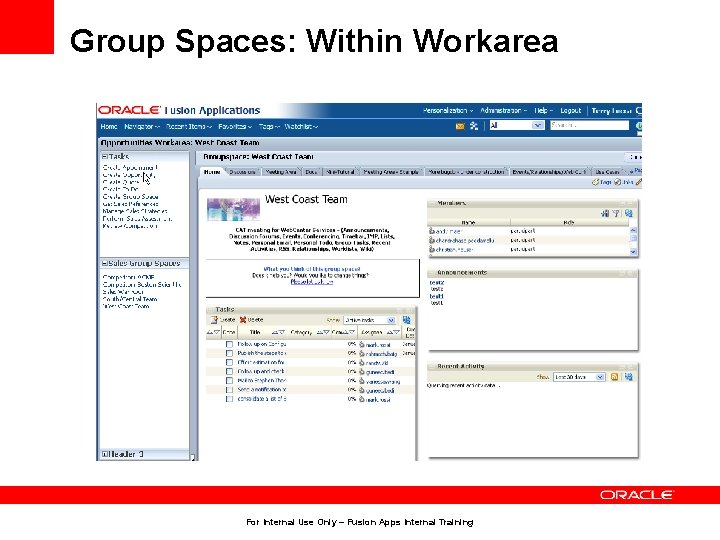Screen dimensions: 720x540
Task: Click the Logout link
Action: tap(571, 111)
